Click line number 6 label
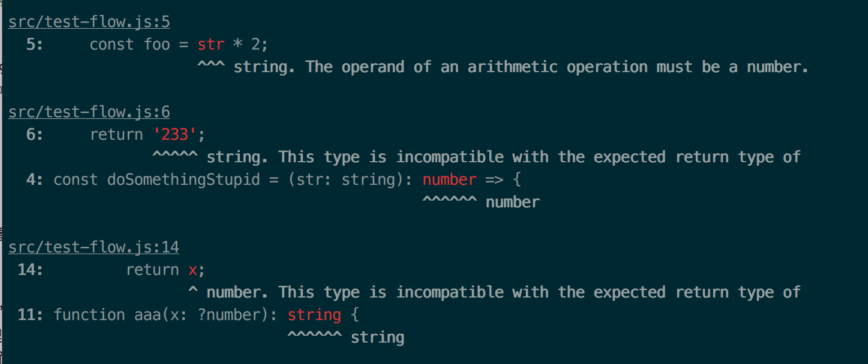The width and height of the screenshot is (868, 364). point(35,135)
